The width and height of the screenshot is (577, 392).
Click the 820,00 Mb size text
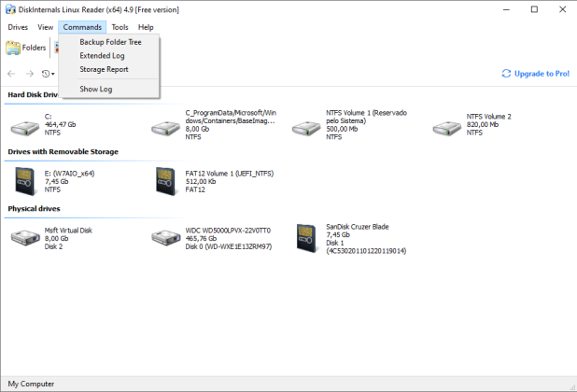click(483, 125)
